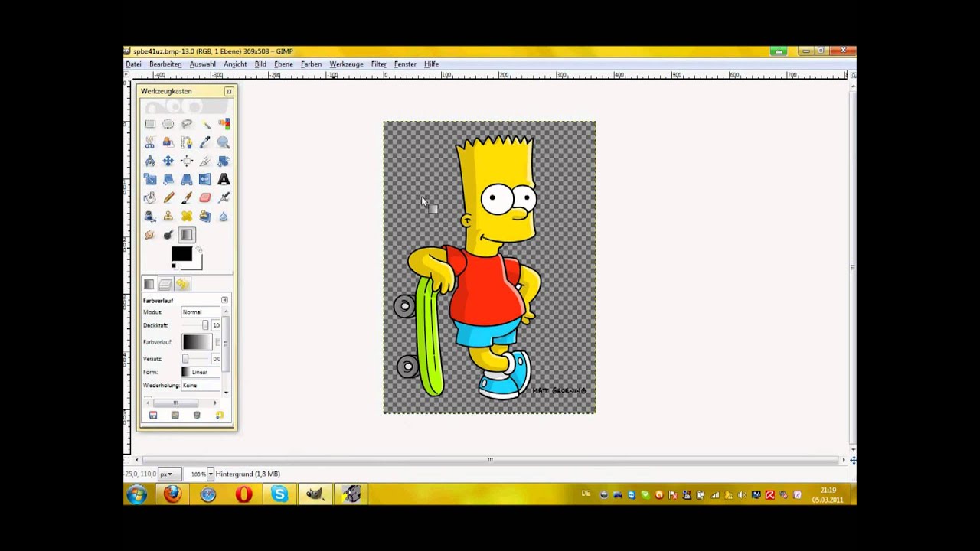Screen dimensions: 980x551
Task: Select the Dodge/Burn tool
Action: (x=168, y=234)
